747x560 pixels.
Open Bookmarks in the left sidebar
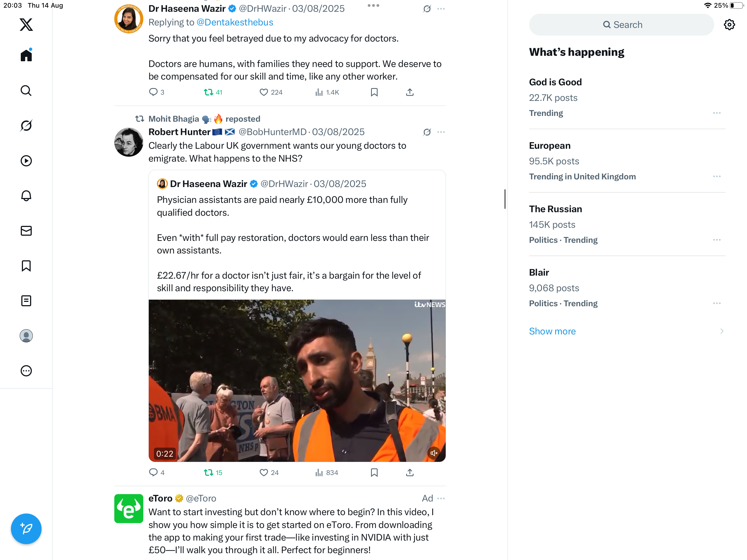click(x=26, y=266)
